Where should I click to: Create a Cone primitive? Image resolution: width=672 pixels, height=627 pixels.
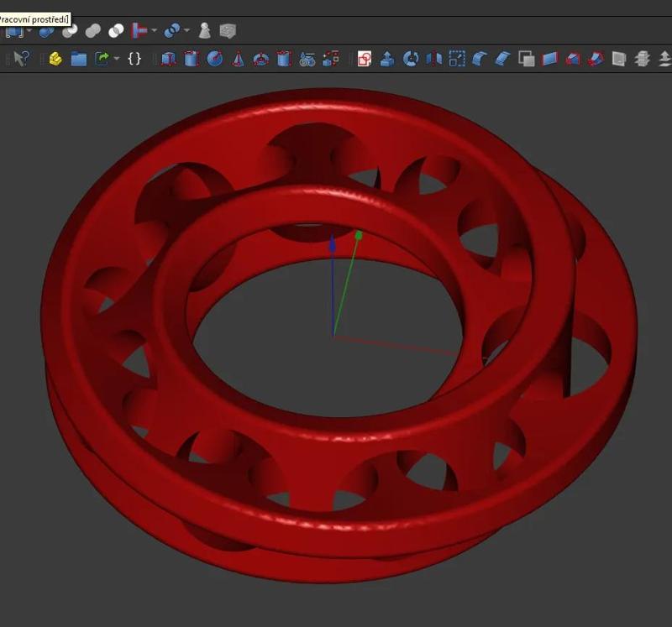click(x=238, y=59)
